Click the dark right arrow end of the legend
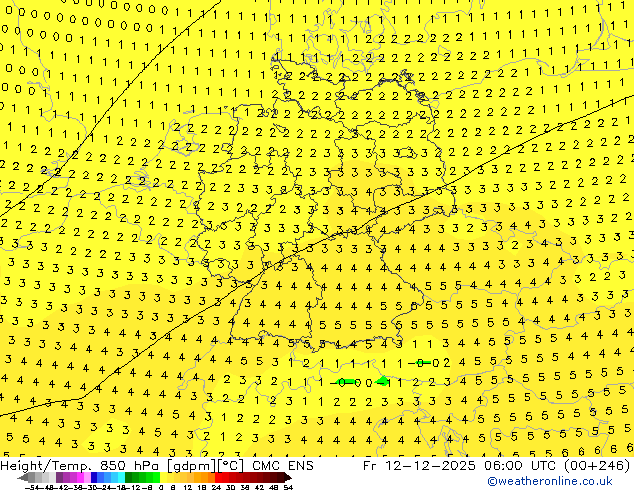Image resolution: width=634 pixels, height=490 pixels. pyautogui.click(x=288, y=477)
